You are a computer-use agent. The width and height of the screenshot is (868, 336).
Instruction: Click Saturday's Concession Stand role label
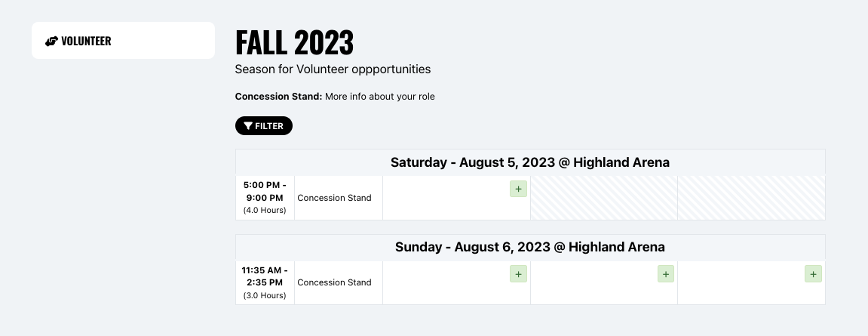pyautogui.click(x=334, y=198)
